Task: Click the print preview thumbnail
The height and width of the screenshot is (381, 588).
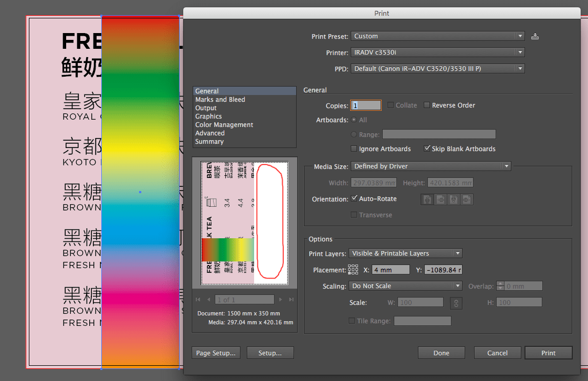Action: [x=245, y=223]
